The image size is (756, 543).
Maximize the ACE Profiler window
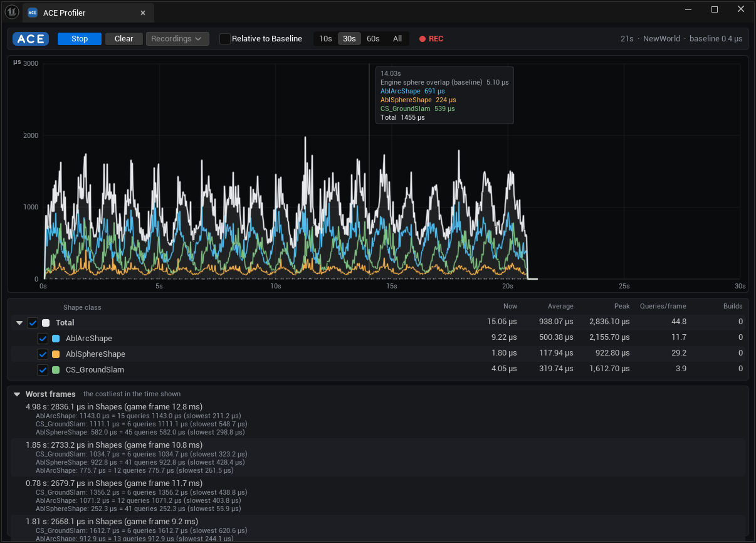tap(715, 9)
